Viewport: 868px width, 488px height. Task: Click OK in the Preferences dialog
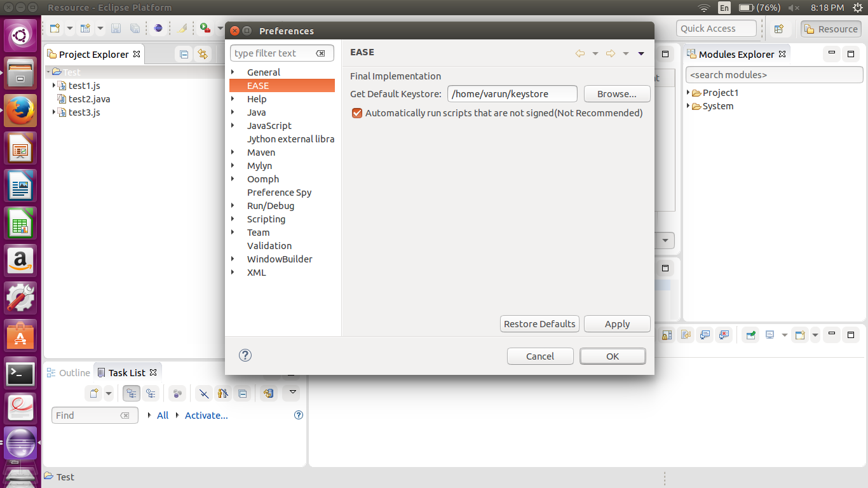click(x=613, y=356)
